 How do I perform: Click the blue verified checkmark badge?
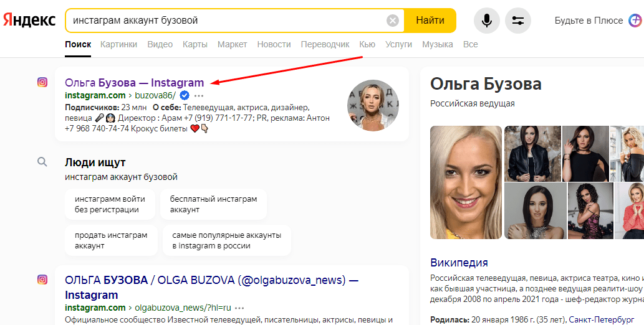click(x=185, y=96)
